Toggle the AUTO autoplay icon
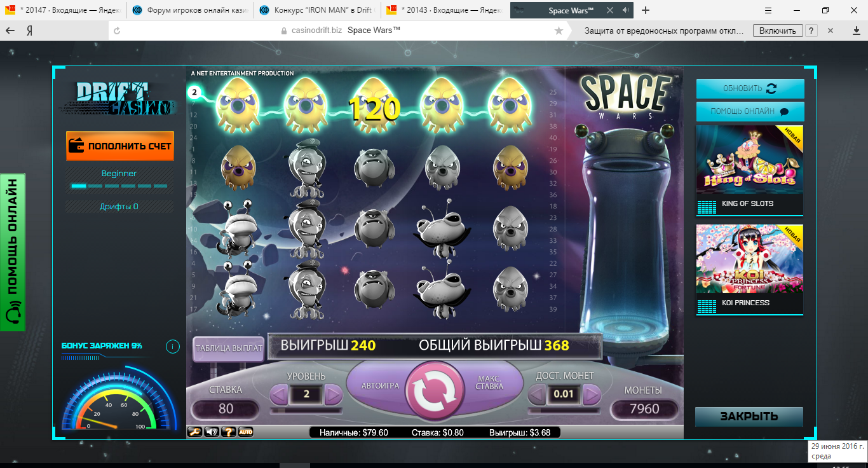The height and width of the screenshot is (468, 868). [x=245, y=432]
